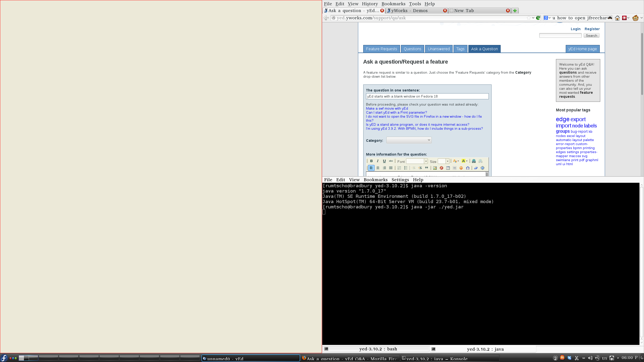The image size is (644, 362).
Task: Open the Feature Requests tab
Action: point(381,49)
